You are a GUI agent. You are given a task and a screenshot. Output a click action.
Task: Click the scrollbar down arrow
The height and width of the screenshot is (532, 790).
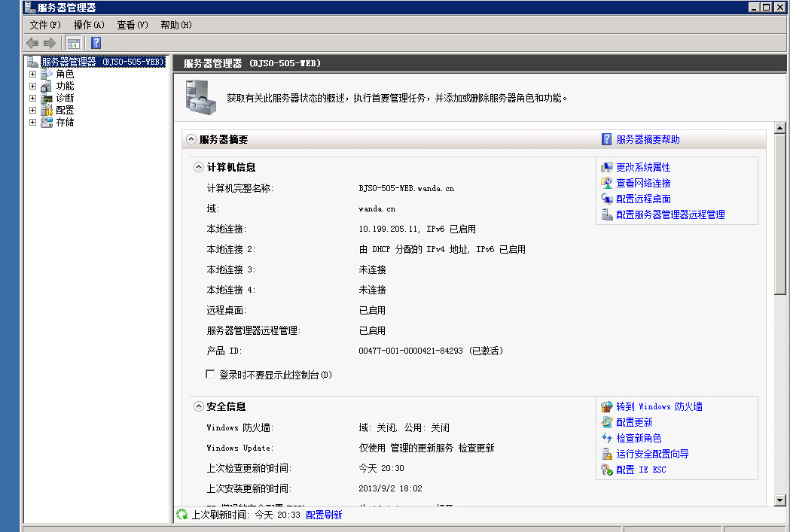coord(780,500)
